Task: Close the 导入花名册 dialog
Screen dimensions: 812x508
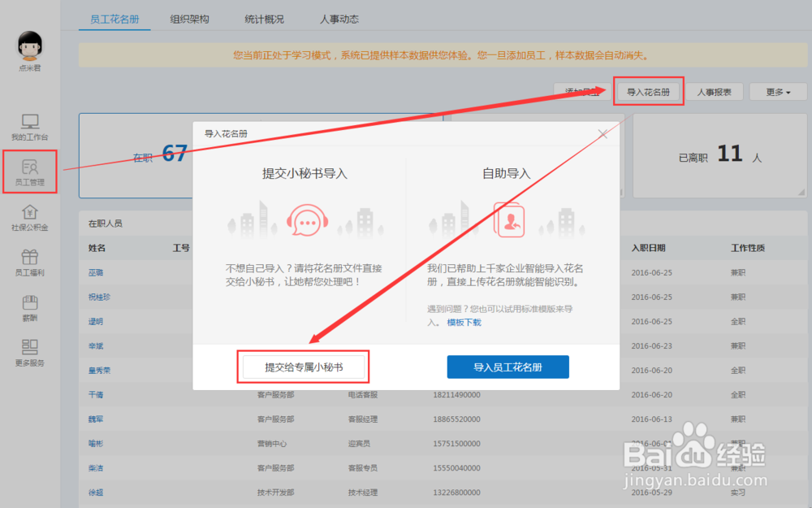Action: 603,133
